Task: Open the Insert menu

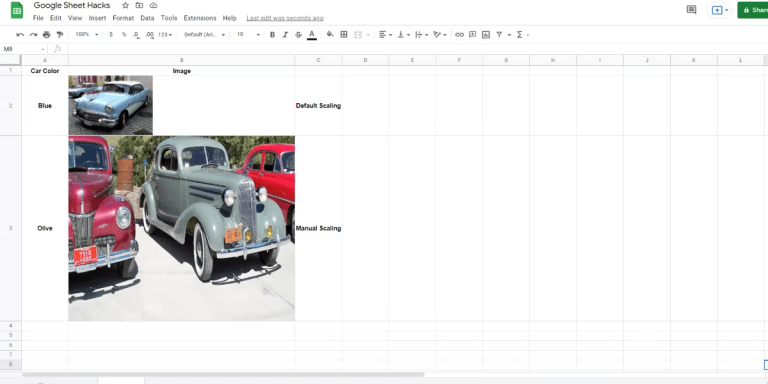Action: [x=97, y=18]
